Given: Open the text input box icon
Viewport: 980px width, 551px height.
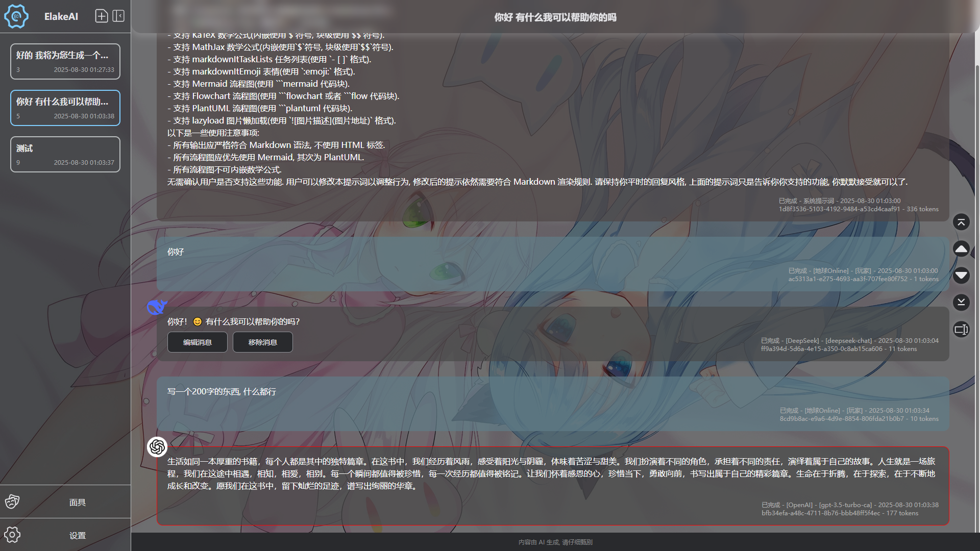Looking at the screenshot, I should (961, 330).
